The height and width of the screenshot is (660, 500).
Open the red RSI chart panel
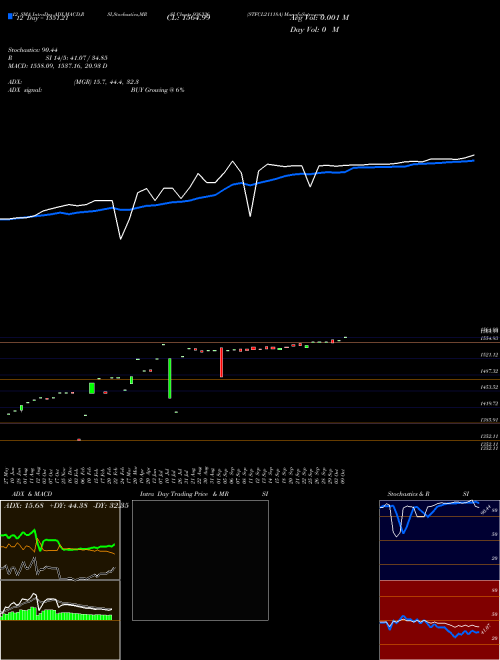click(439, 620)
